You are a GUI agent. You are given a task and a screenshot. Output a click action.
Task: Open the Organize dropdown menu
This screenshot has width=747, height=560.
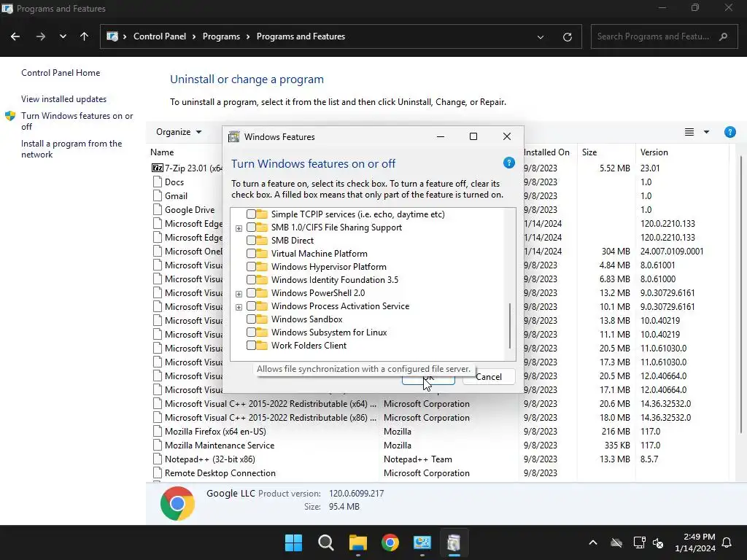point(179,132)
